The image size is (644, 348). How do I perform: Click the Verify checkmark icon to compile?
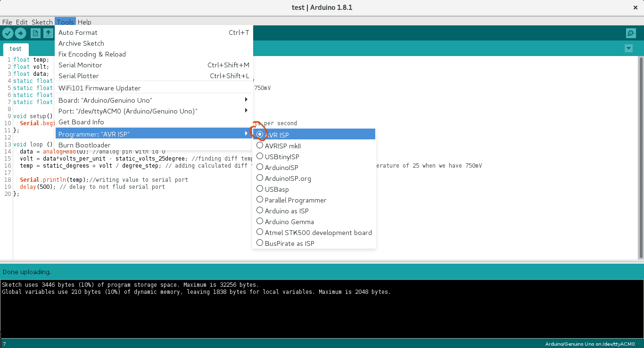click(x=8, y=33)
